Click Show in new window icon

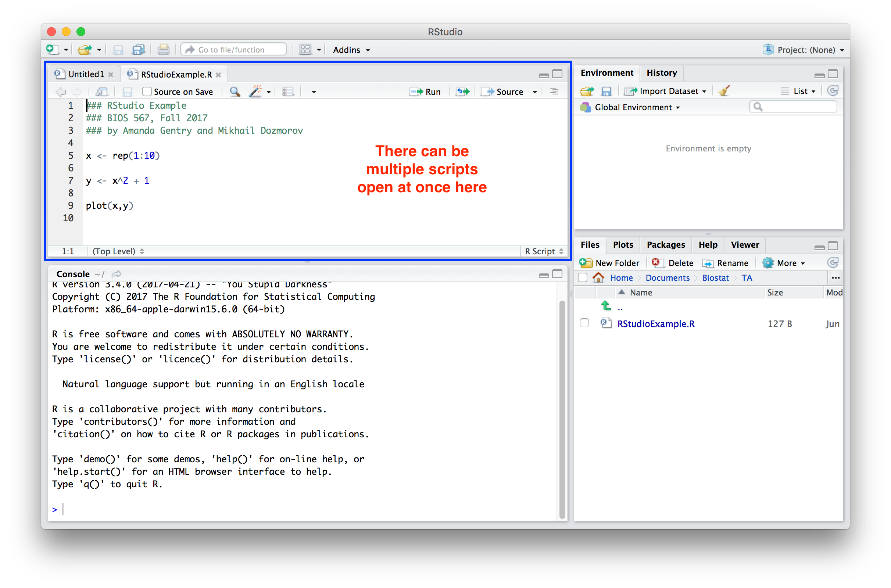point(101,92)
